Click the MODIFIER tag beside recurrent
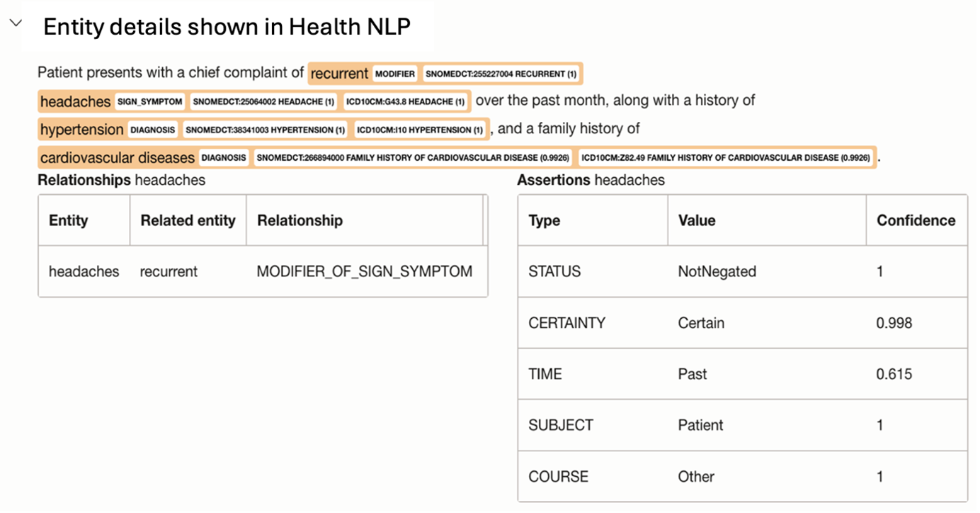 pos(395,74)
